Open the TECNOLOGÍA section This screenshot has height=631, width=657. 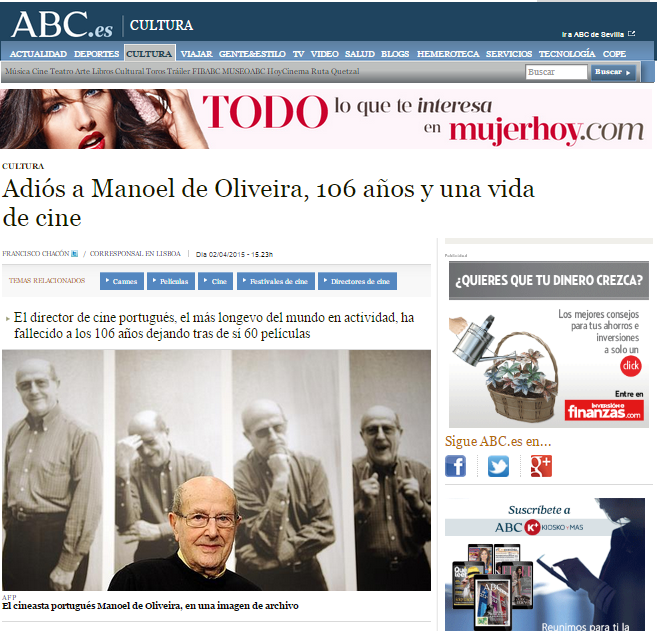tap(567, 54)
